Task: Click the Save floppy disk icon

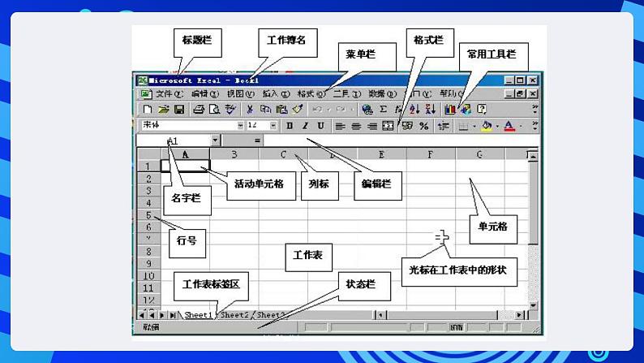Action: pyautogui.click(x=179, y=109)
